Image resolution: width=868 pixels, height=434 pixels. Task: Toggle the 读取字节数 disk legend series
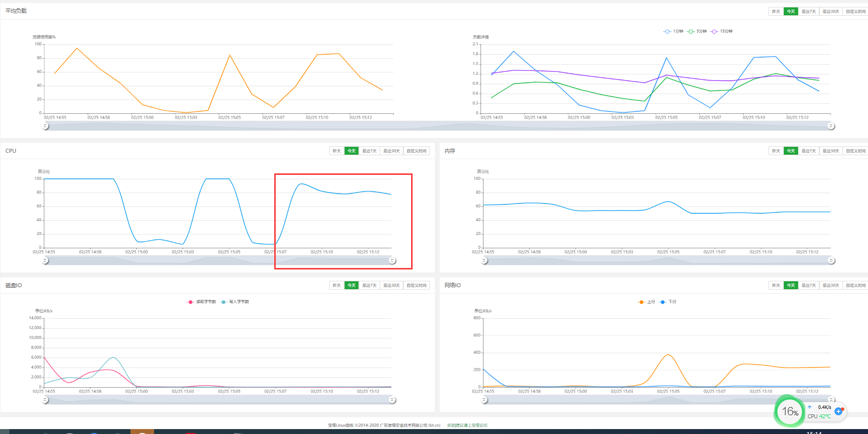click(201, 301)
